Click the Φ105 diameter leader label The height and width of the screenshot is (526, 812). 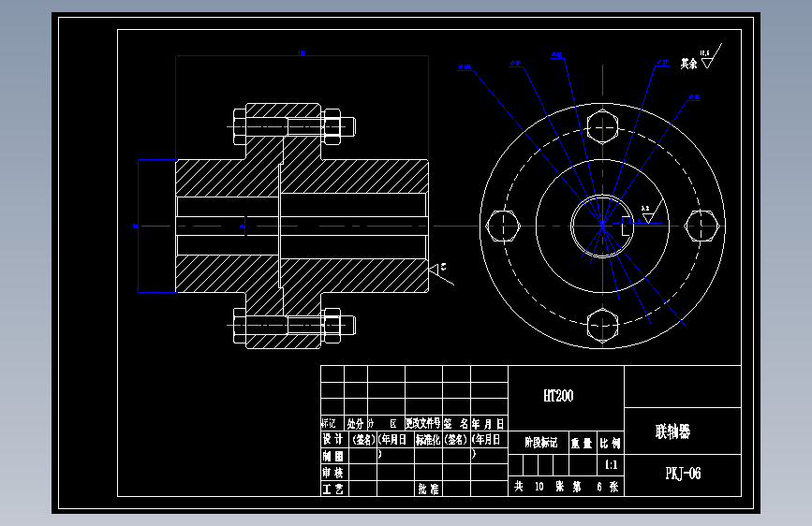pyautogui.click(x=465, y=66)
